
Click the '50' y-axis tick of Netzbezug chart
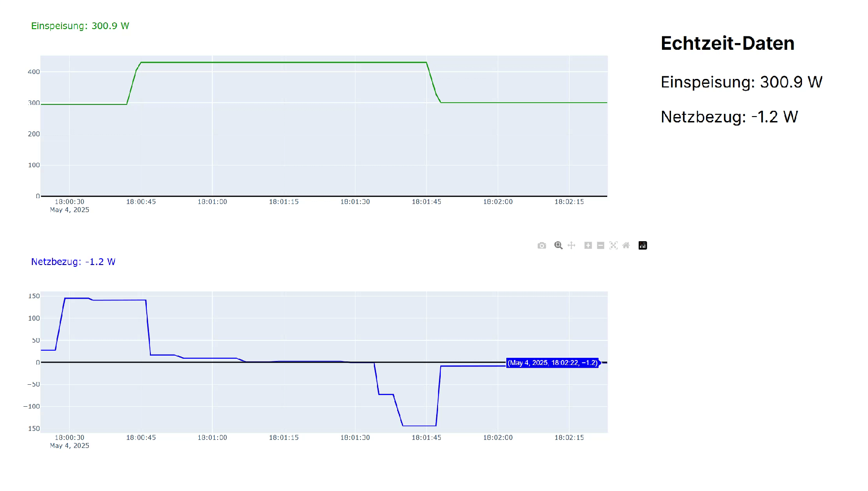[35, 340]
